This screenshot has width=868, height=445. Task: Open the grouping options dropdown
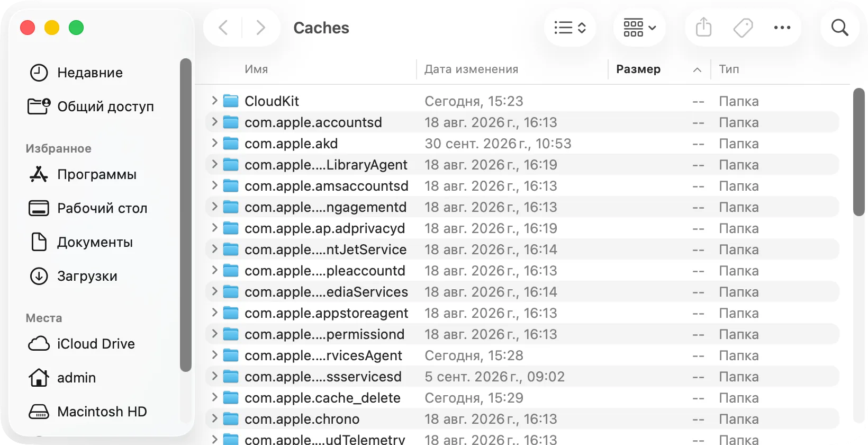pyautogui.click(x=639, y=28)
